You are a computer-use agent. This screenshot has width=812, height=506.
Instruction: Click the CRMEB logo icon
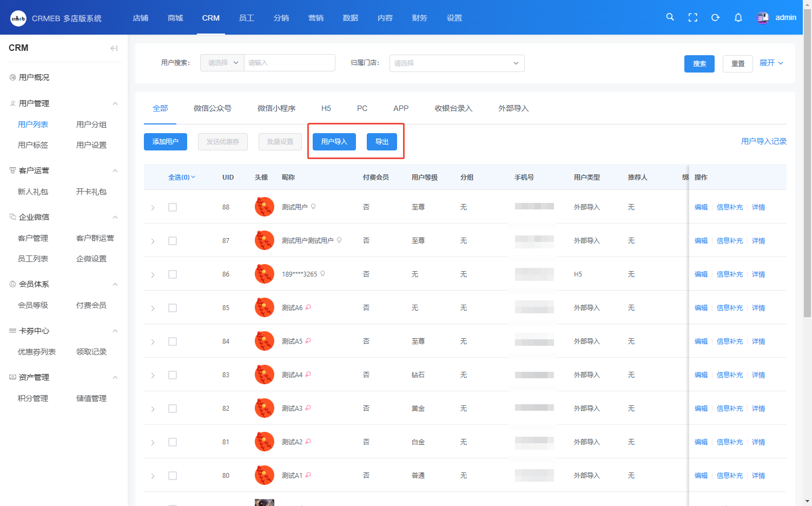click(18, 18)
